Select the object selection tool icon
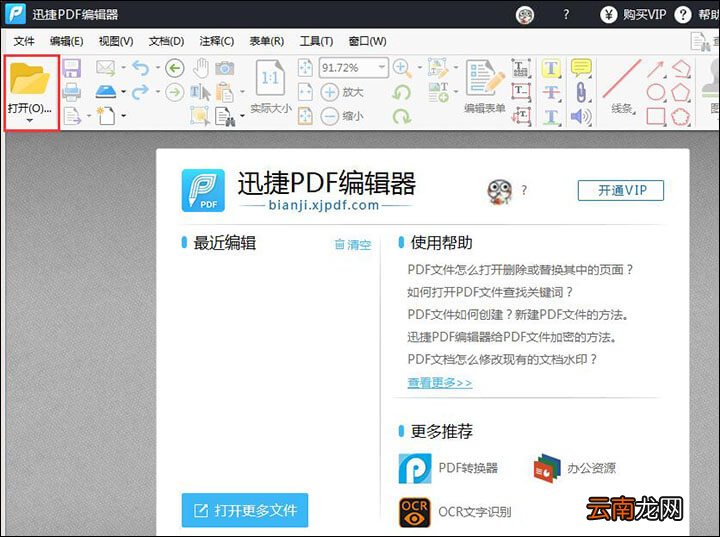720x537 pixels. tap(200, 116)
